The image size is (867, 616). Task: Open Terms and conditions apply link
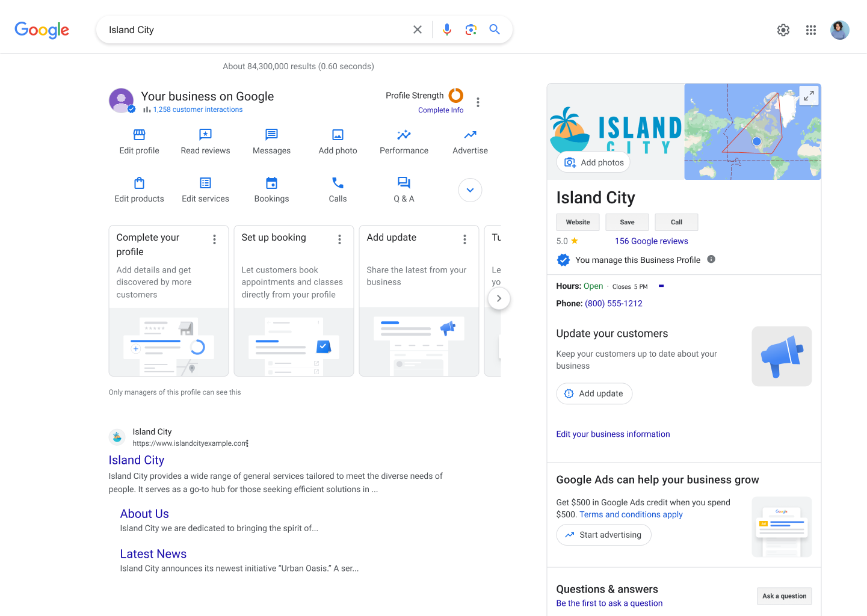pyautogui.click(x=631, y=514)
